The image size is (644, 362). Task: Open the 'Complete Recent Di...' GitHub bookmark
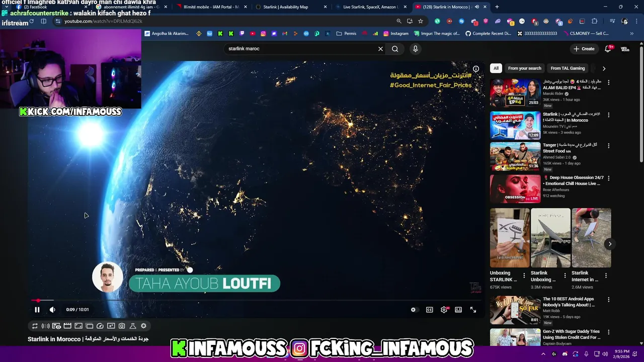pyautogui.click(x=488, y=34)
